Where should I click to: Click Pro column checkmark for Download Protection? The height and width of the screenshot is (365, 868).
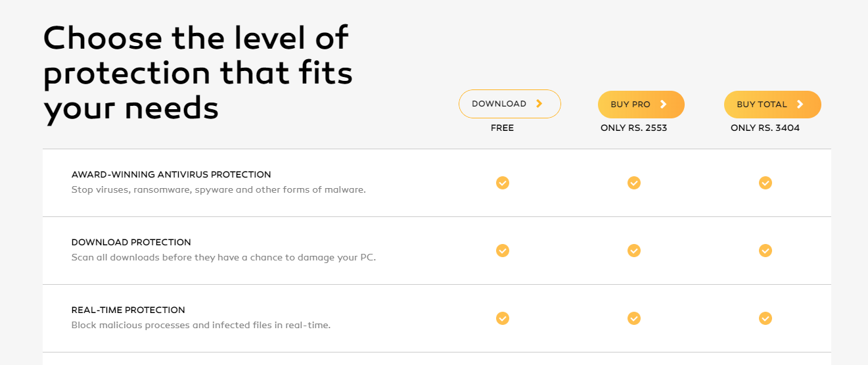pyautogui.click(x=634, y=251)
